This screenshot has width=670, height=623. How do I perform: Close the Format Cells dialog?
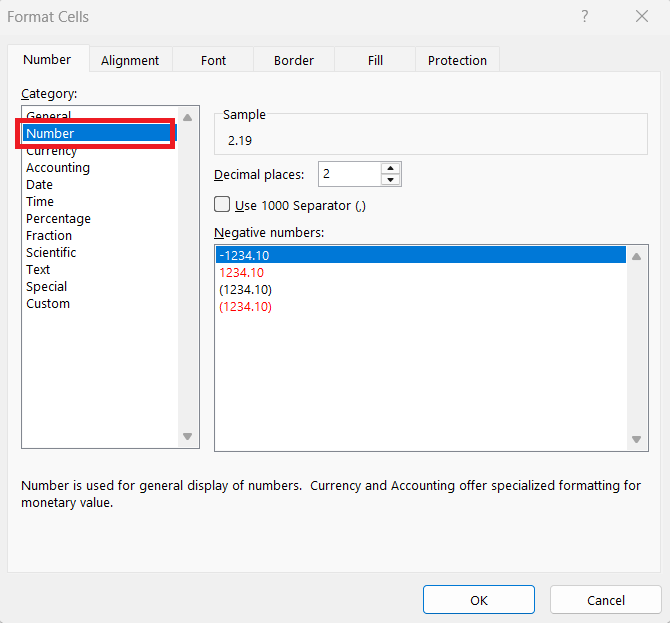642,17
